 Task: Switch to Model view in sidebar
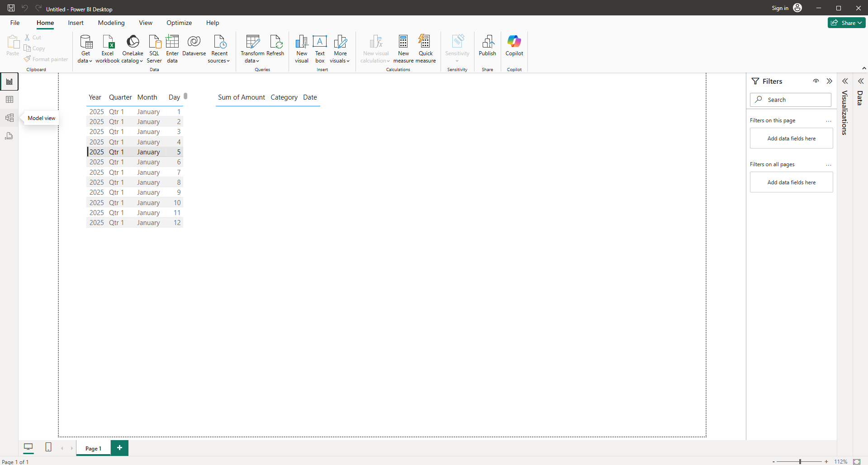(x=9, y=118)
